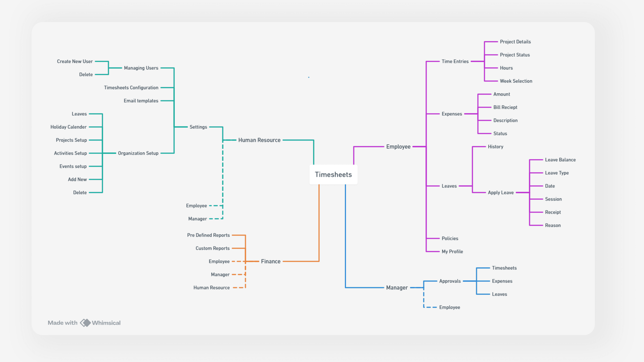
Task: Select the Managing Users node
Action: coord(141,68)
